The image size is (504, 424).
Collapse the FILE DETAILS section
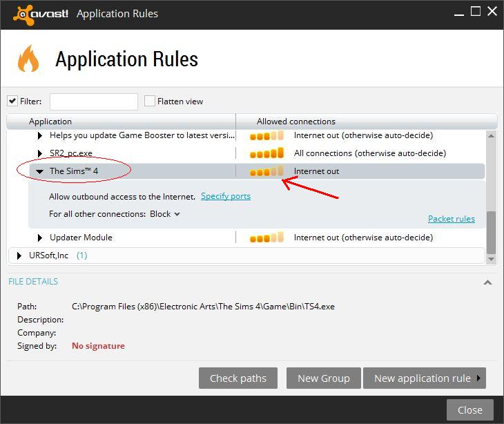487,282
